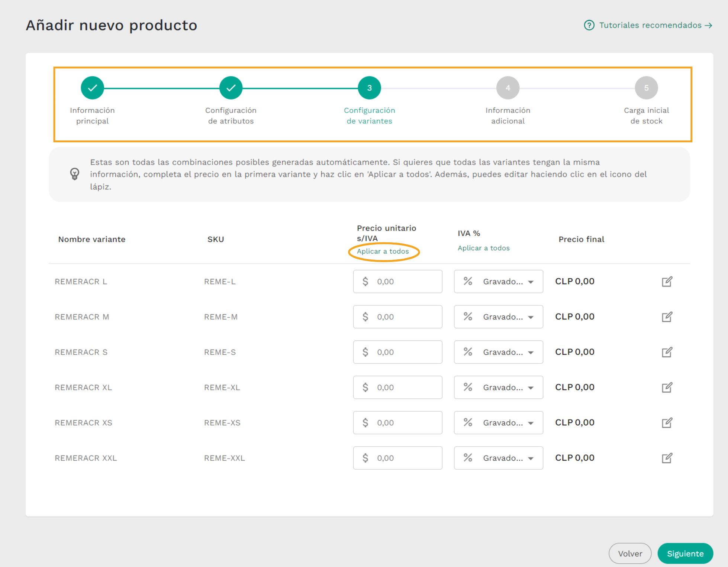Click price field for REMERACR S
Viewport: 728px width, 567px height.
point(398,352)
